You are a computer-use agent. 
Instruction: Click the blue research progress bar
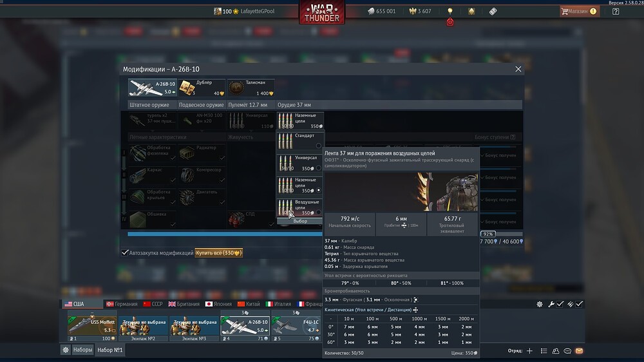(225, 234)
